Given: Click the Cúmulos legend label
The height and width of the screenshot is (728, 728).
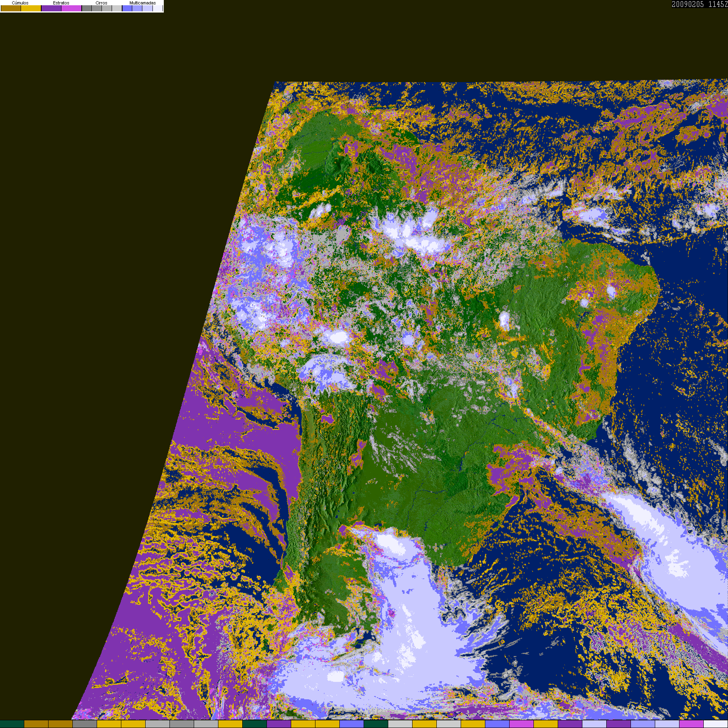Looking at the screenshot, I should click(x=20, y=3).
